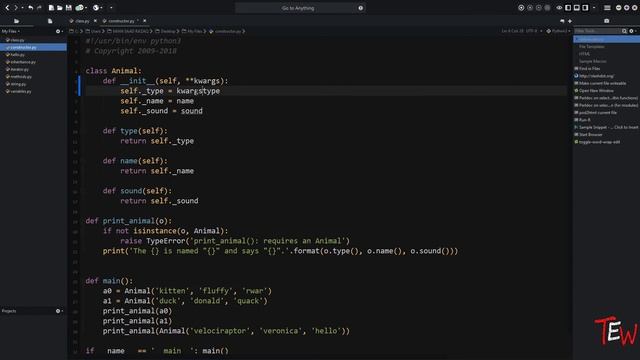Create a new file from toolbar
Screen dimensions: 640x360
51,8
